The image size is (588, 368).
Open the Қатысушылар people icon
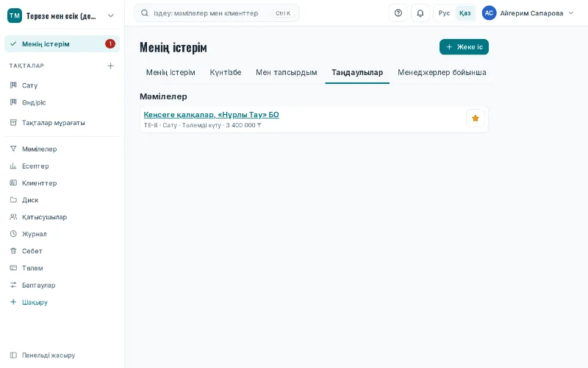pyautogui.click(x=13, y=216)
